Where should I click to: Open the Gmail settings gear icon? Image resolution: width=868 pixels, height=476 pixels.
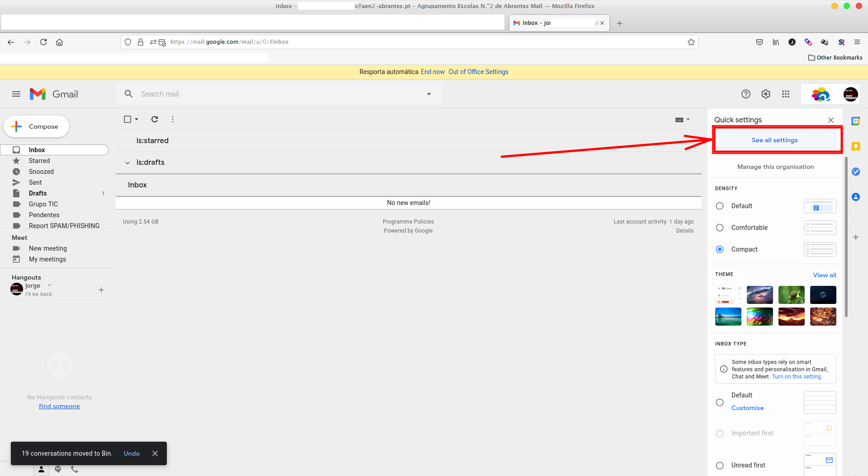tap(765, 94)
